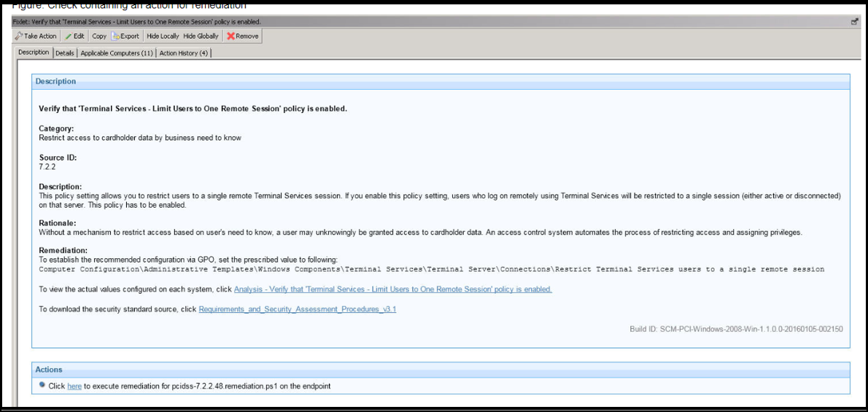Viewport: 868px width, 412px height.
Task: Click the Description section header
Action: point(441,82)
